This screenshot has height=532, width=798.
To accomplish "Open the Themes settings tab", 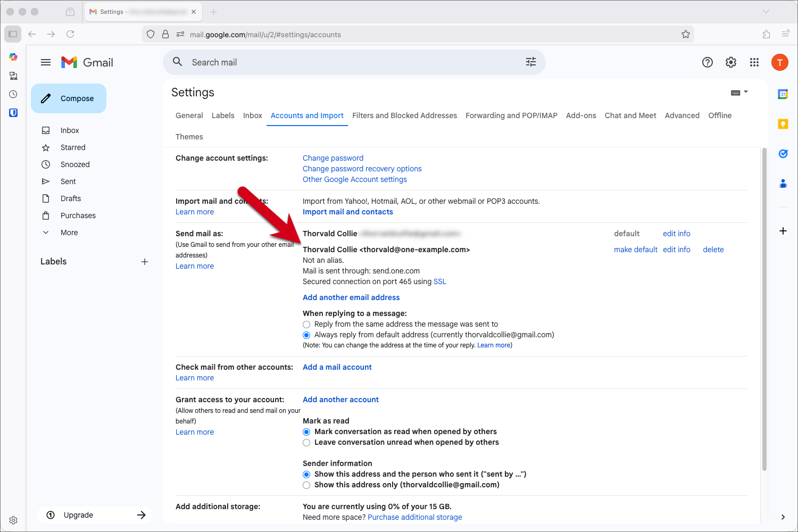I will click(x=189, y=137).
